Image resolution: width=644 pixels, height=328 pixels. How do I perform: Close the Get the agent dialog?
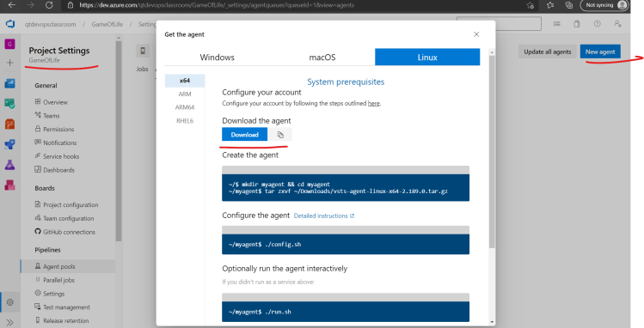[476, 34]
